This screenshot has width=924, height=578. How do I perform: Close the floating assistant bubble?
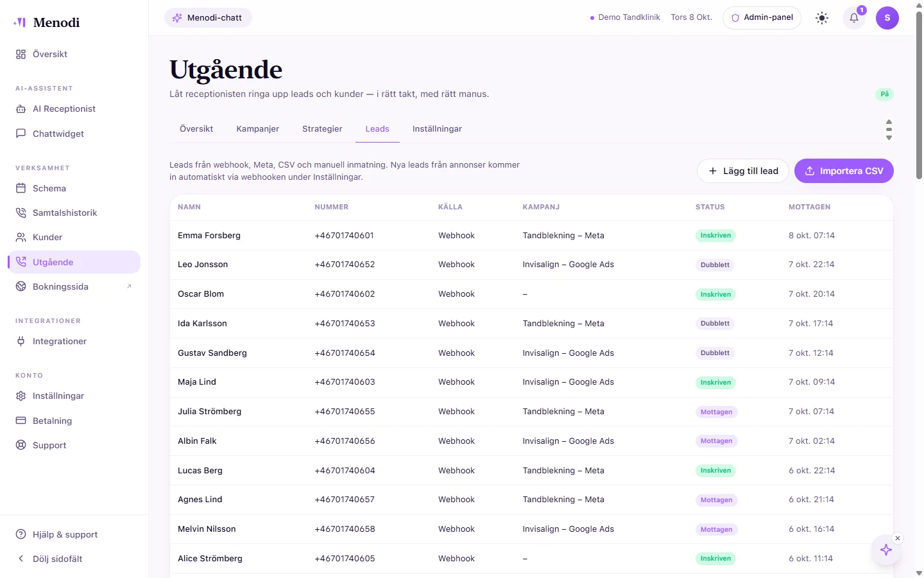coord(898,538)
